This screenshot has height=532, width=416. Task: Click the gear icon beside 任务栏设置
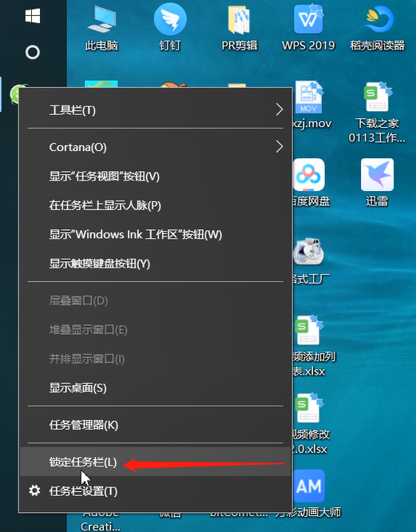(34, 490)
